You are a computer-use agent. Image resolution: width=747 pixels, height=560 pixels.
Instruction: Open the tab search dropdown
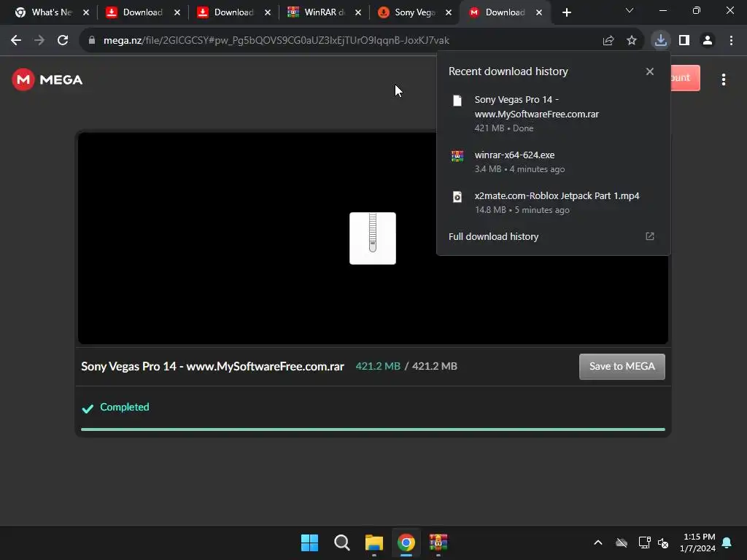(630, 10)
